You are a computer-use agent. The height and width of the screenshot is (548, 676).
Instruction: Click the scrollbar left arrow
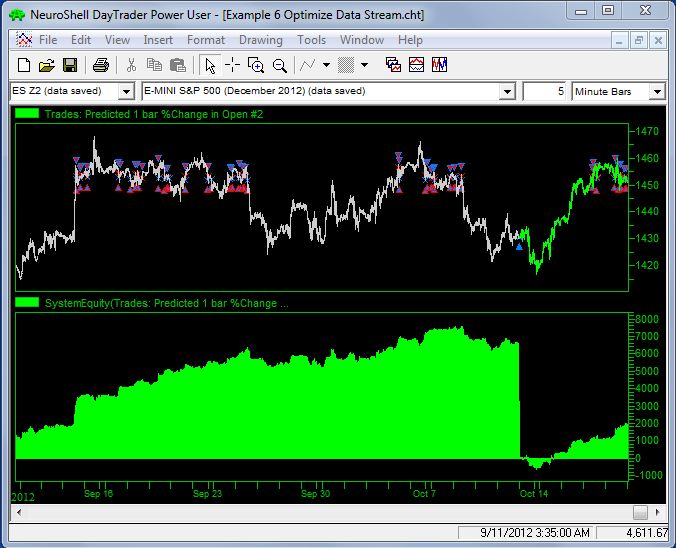(x=19, y=513)
